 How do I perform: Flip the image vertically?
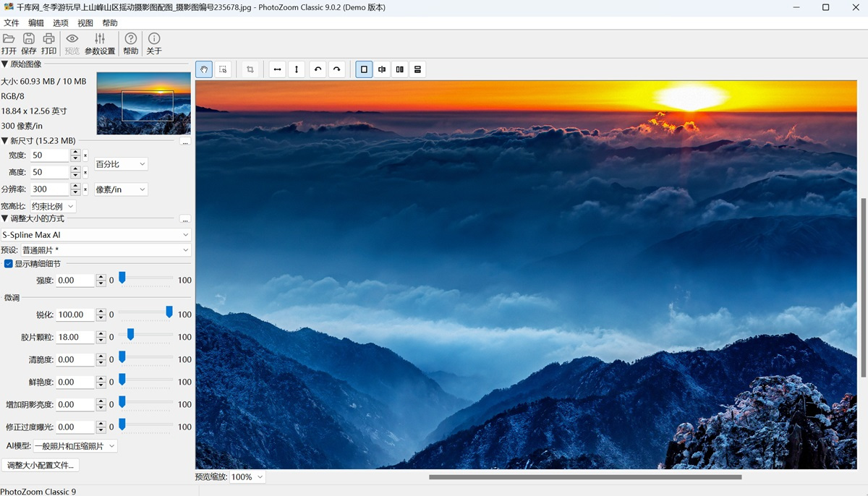tap(296, 69)
